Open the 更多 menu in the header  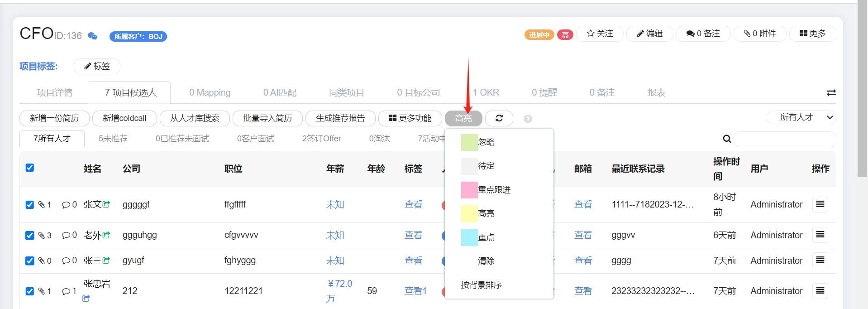(x=812, y=34)
